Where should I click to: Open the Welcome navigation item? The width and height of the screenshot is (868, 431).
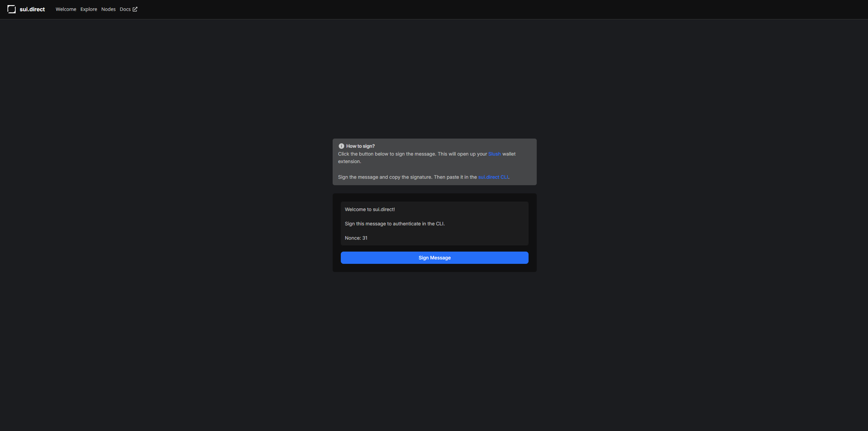(66, 9)
